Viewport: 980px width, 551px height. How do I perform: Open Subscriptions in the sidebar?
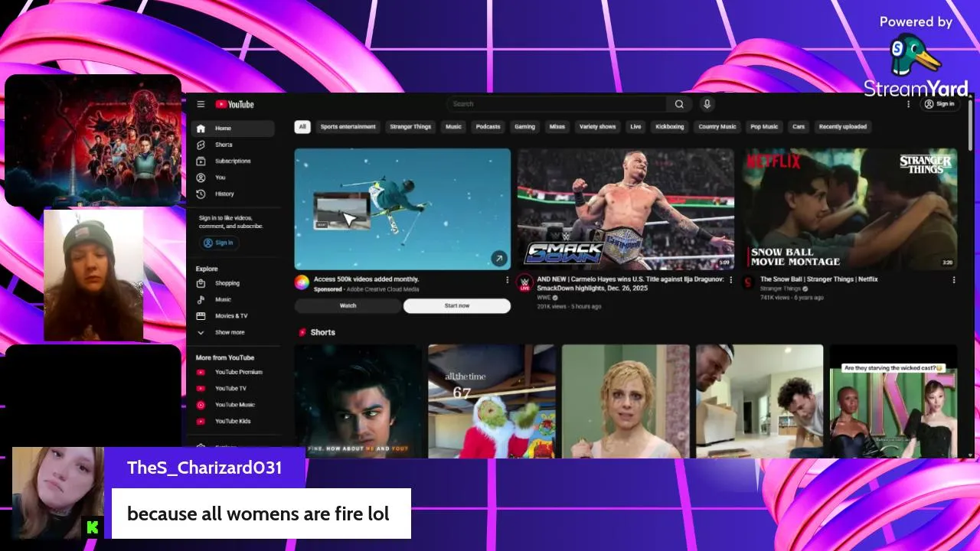click(233, 161)
